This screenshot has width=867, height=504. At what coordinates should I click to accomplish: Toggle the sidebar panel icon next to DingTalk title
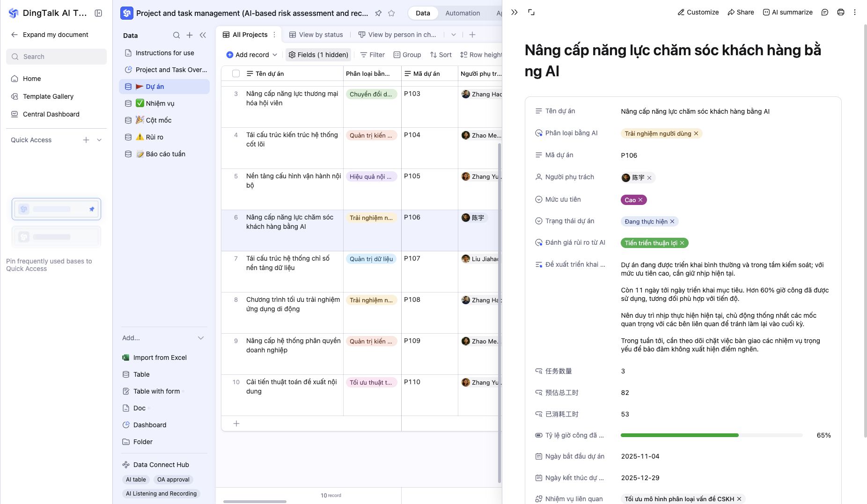98,13
